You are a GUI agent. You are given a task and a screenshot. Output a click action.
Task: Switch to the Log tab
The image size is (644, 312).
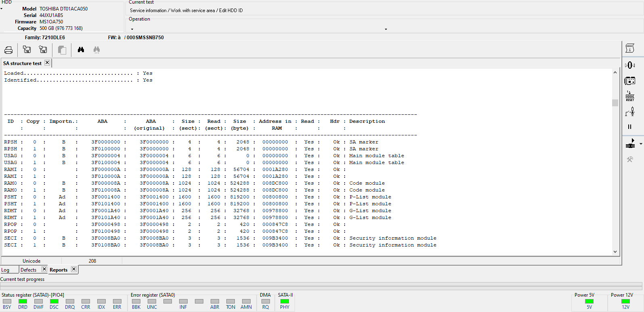coord(5,270)
